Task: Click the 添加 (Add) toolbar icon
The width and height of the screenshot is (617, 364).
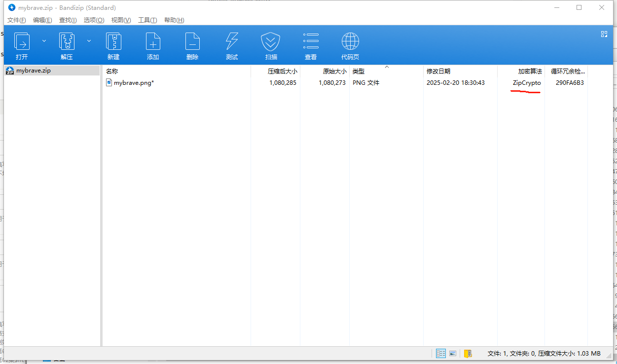Action: (x=153, y=41)
